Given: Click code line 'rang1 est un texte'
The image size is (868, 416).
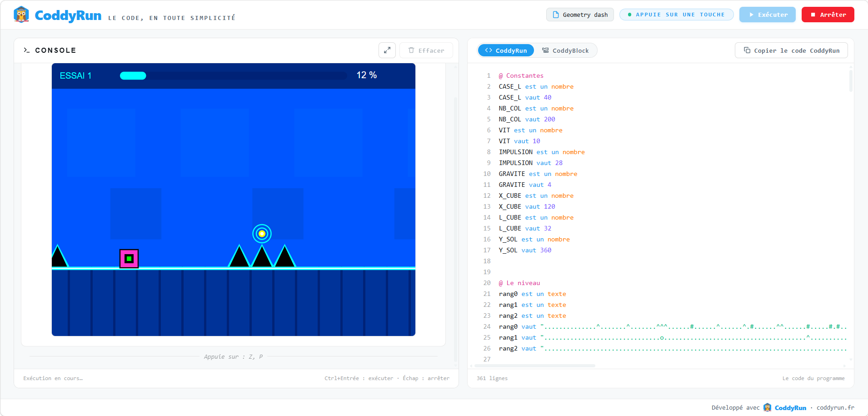Looking at the screenshot, I should tap(533, 305).
